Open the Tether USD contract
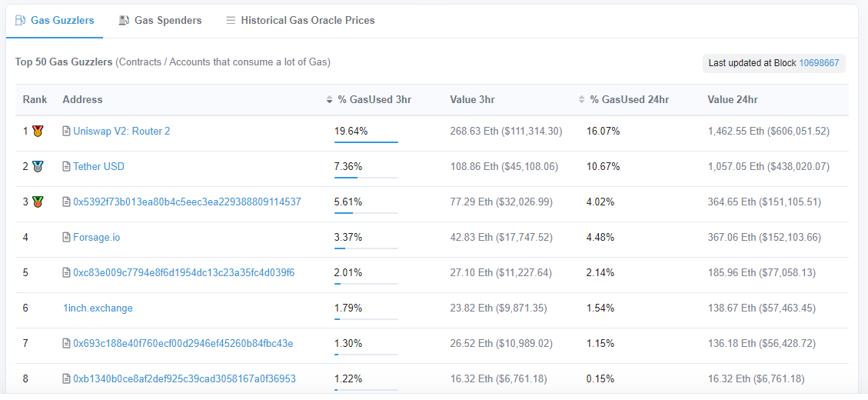Image resolution: width=868 pixels, height=400 pixels. (x=98, y=166)
